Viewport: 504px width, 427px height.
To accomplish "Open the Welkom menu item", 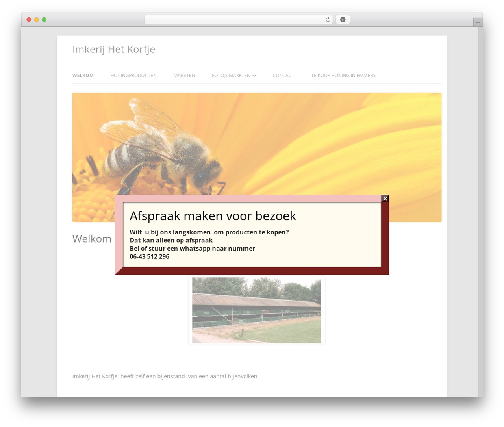I will click(x=83, y=76).
